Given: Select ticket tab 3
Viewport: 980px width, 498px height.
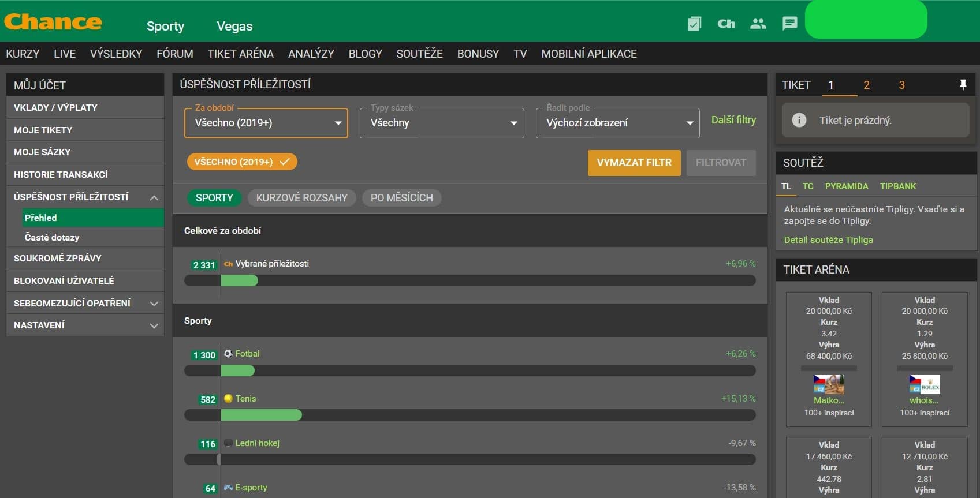Looking at the screenshot, I should pyautogui.click(x=901, y=85).
